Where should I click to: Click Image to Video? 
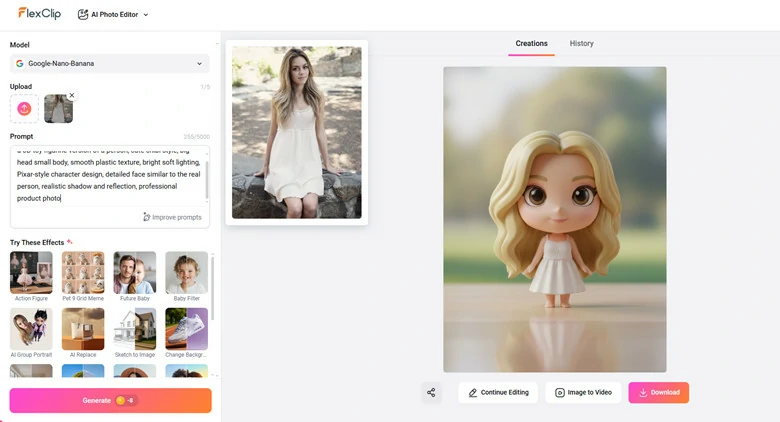(x=583, y=393)
